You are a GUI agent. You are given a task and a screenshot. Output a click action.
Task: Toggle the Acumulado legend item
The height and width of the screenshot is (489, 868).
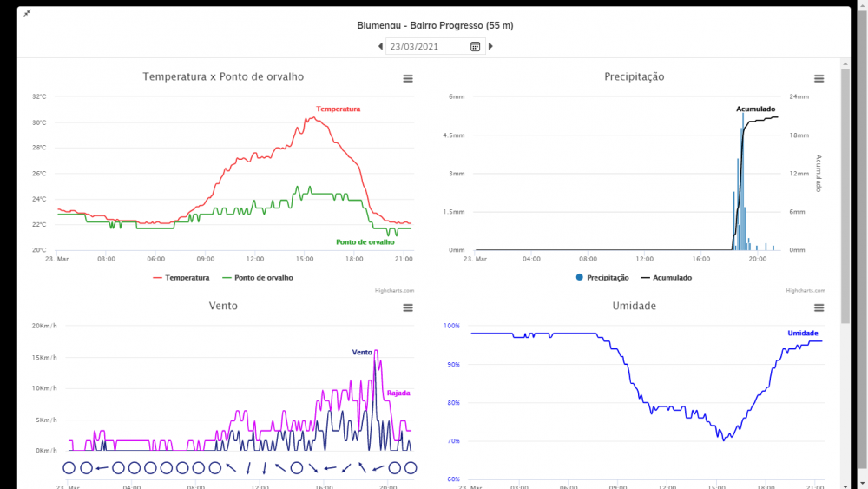pyautogui.click(x=666, y=278)
